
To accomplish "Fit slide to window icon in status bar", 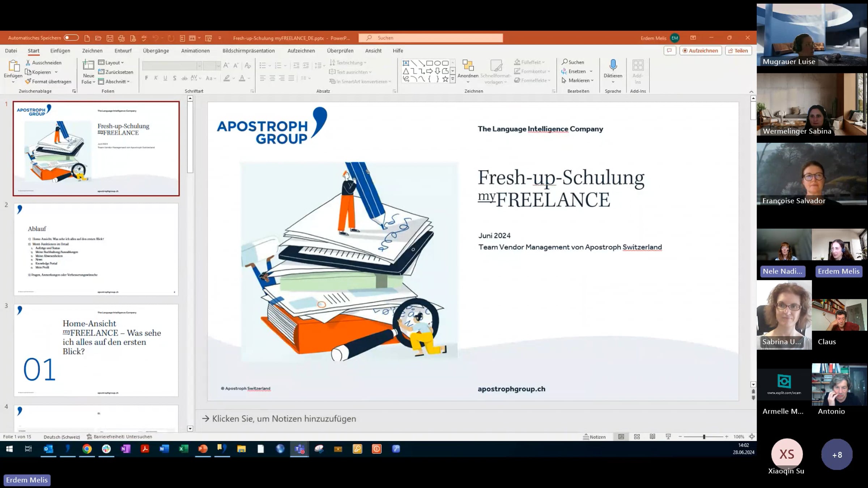I will point(752,437).
